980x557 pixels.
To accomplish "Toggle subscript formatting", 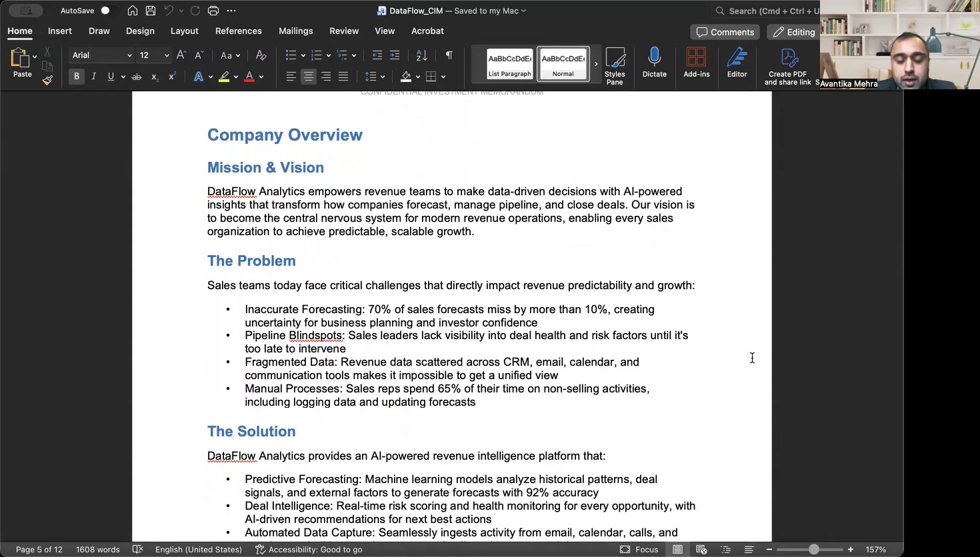I will click(x=155, y=77).
